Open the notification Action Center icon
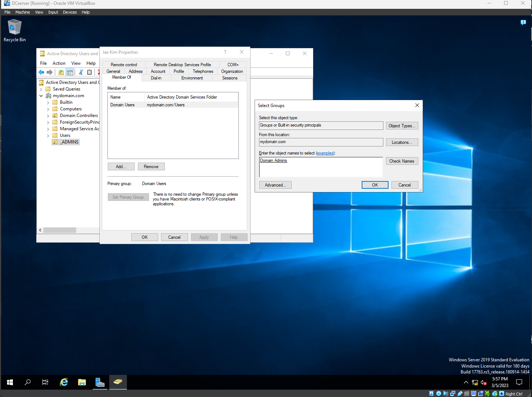Image resolution: width=532 pixels, height=397 pixels. pos(519,382)
